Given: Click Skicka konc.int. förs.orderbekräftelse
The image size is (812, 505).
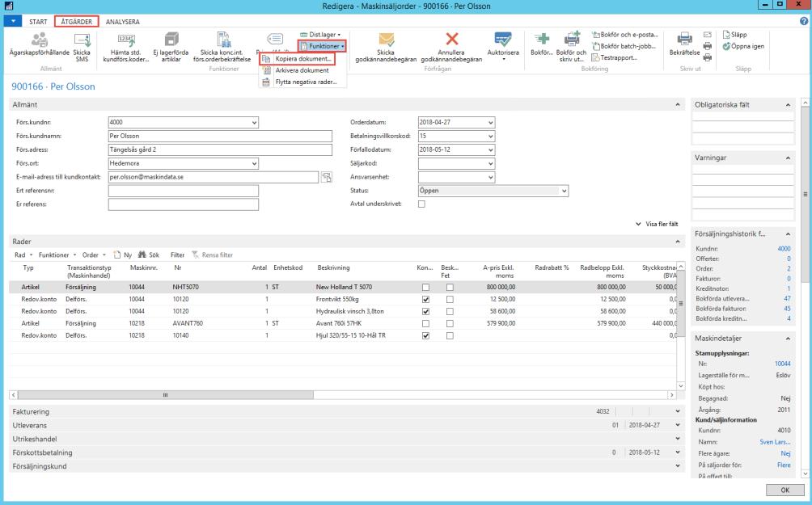Looking at the screenshot, I should point(222,47).
